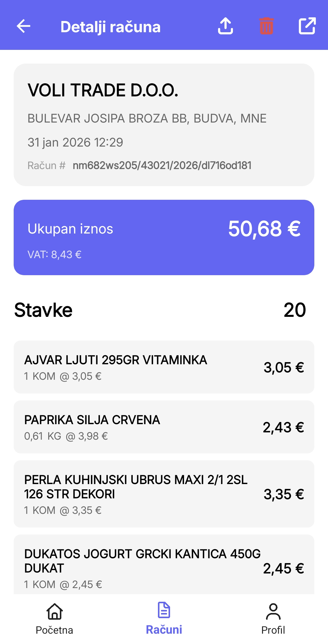Tap the Računi document icon
Screen dimensions: 328x644
pyautogui.click(x=164, y=610)
